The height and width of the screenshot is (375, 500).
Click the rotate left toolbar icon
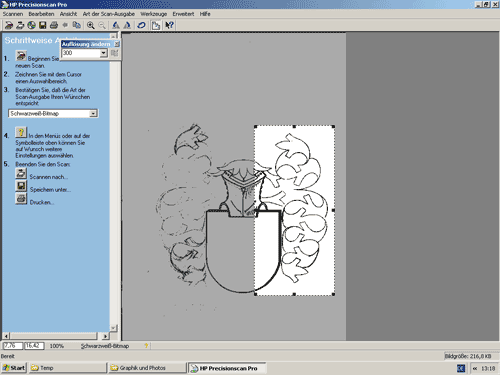pos(116,25)
